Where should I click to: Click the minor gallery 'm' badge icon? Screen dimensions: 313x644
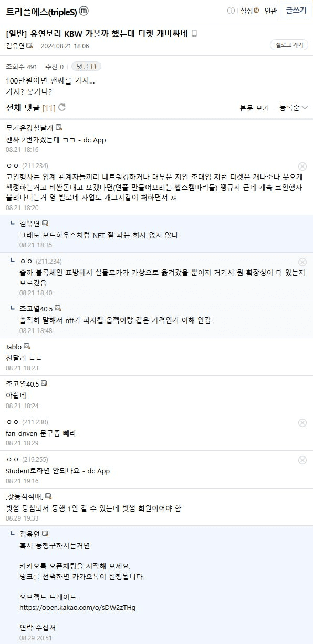(x=84, y=11)
